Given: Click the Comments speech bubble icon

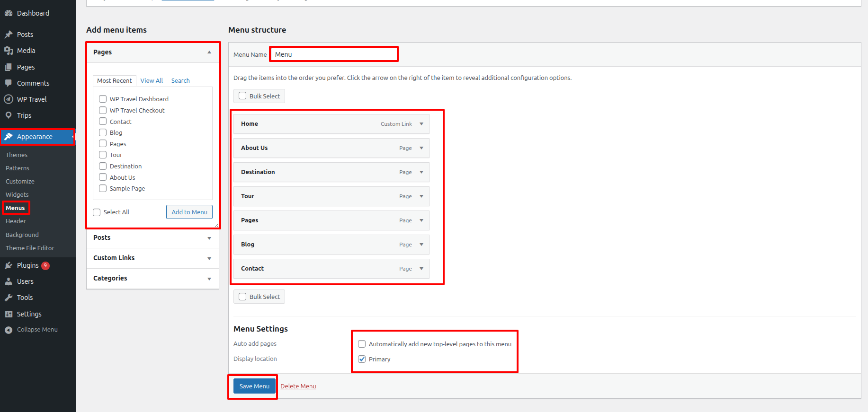Looking at the screenshot, I should (x=9, y=83).
